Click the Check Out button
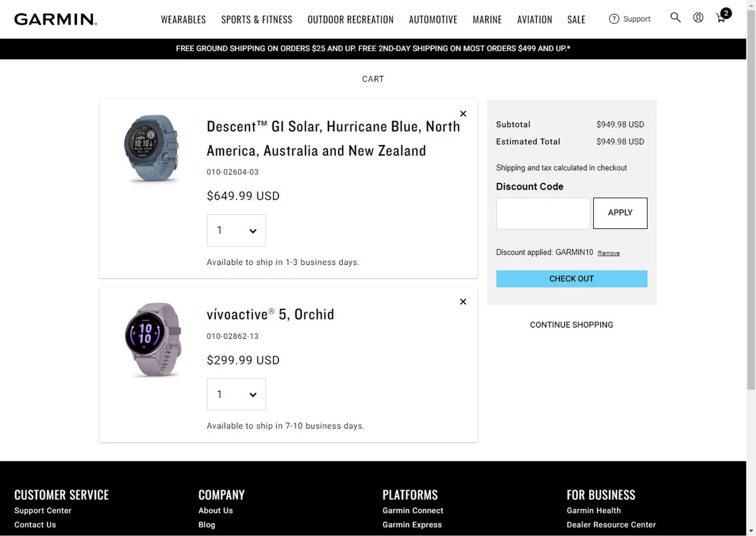756x536 pixels. [x=572, y=279]
